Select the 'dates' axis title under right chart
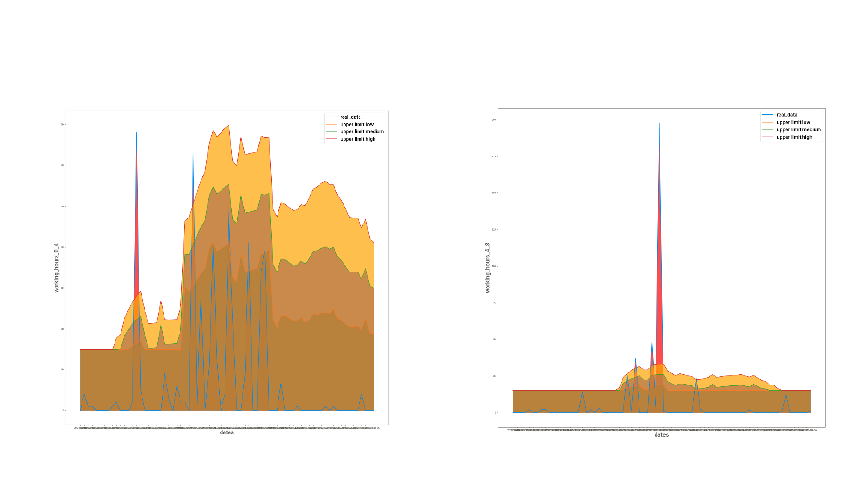868x480 pixels. (x=661, y=435)
